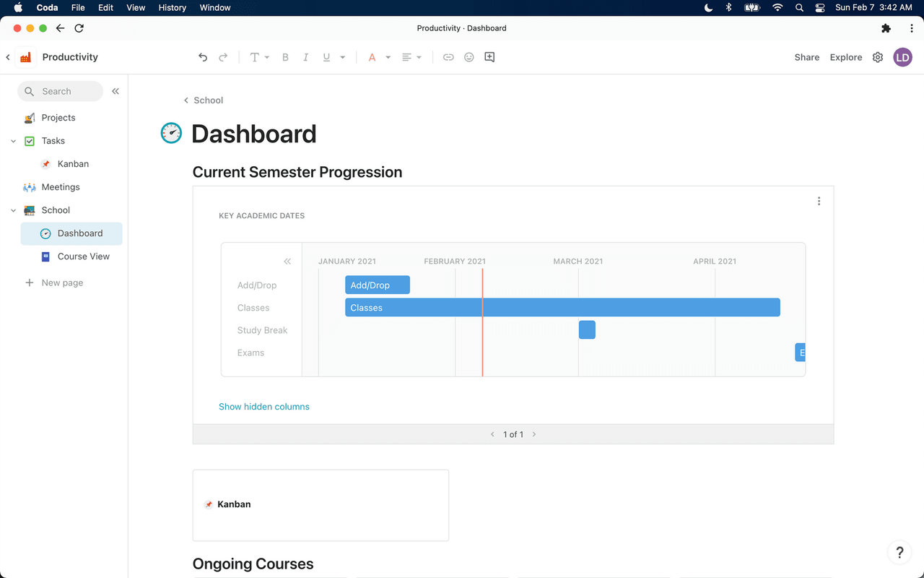The image size is (924, 578).
Task: Click the Show hidden columns link
Action: click(x=264, y=407)
